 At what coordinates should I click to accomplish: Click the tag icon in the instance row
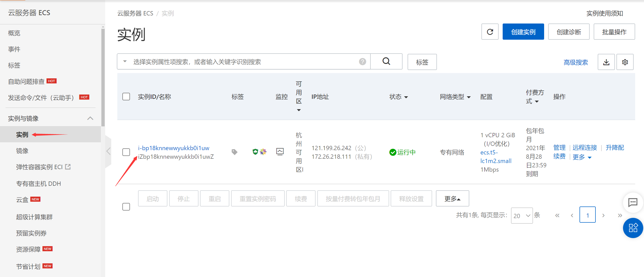(234, 152)
